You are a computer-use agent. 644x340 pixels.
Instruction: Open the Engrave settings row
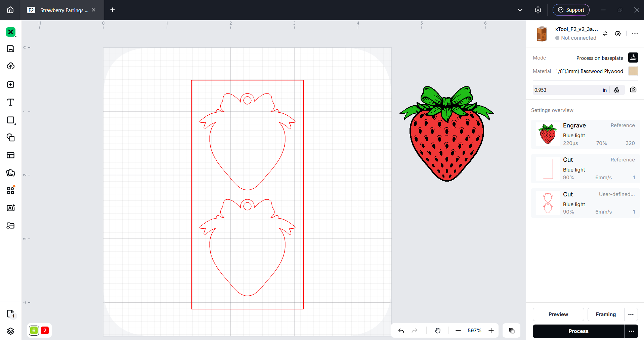pos(586,134)
